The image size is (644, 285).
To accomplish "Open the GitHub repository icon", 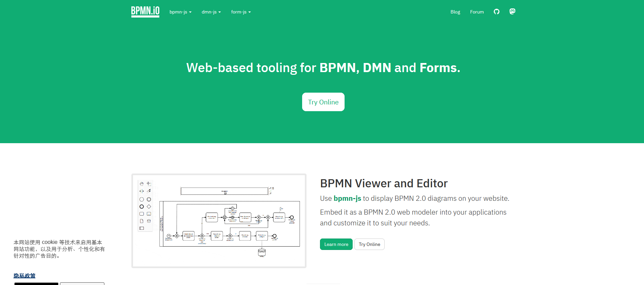I will click(496, 12).
